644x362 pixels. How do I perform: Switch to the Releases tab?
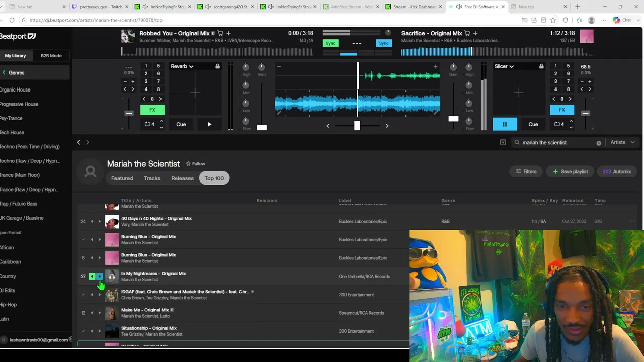point(182,178)
